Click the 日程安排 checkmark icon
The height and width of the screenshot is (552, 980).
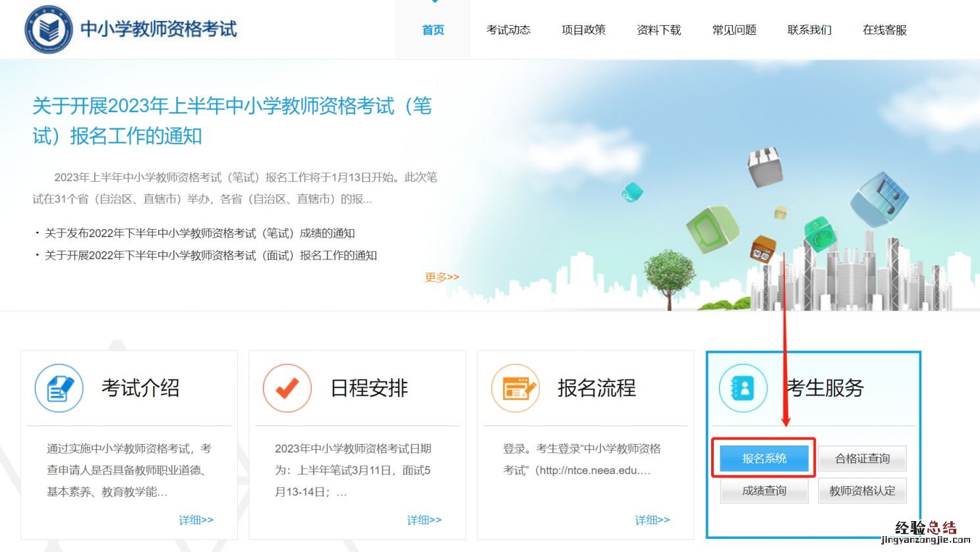(287, 388)
